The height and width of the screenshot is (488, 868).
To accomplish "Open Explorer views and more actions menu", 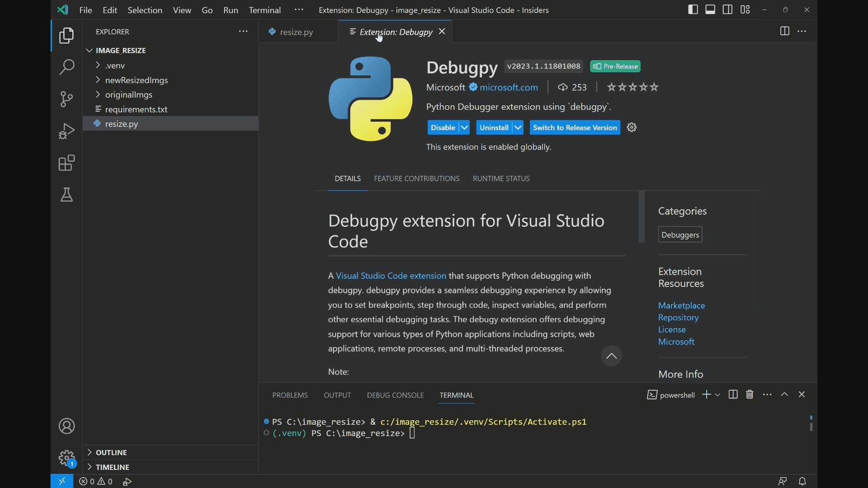I will tap(243, 32).
